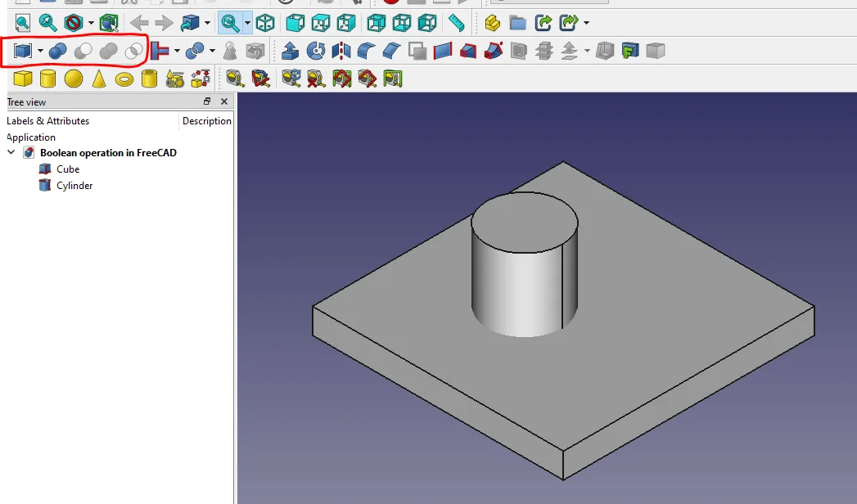
Task: Click the Fillet tool icon
Action: coord(366,51)
